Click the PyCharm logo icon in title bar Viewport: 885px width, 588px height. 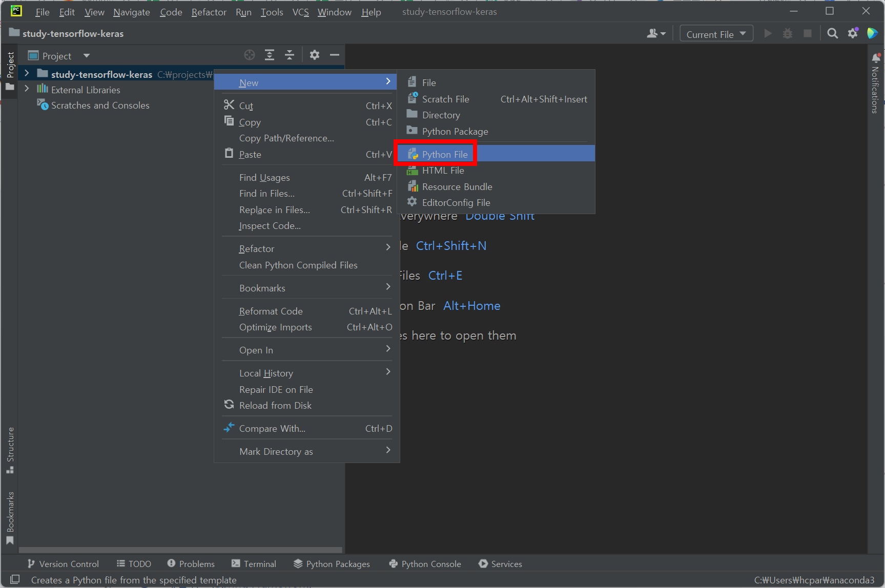point(16,11)
